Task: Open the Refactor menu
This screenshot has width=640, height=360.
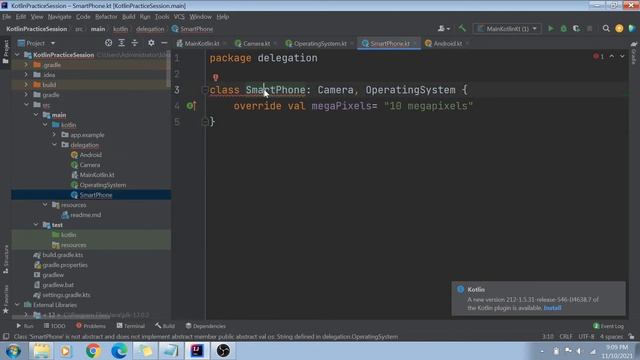Action: pyautogui.click(x=106, y=17)
